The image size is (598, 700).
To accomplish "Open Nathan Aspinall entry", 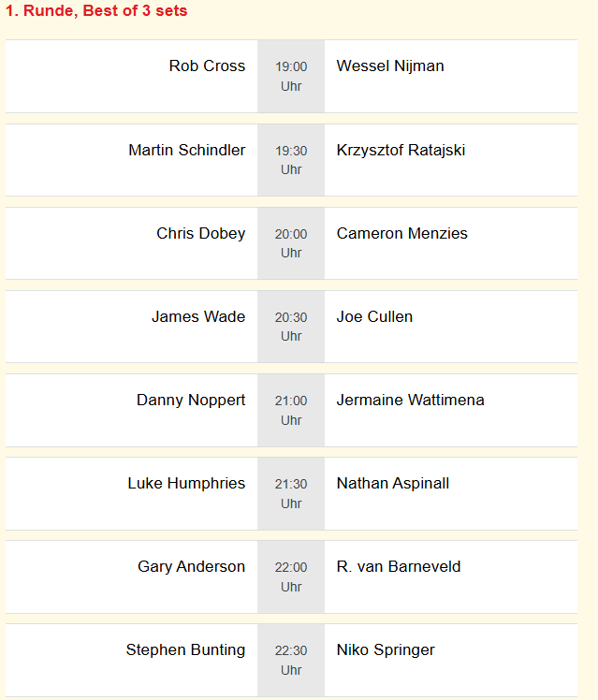I will point(393,484).
